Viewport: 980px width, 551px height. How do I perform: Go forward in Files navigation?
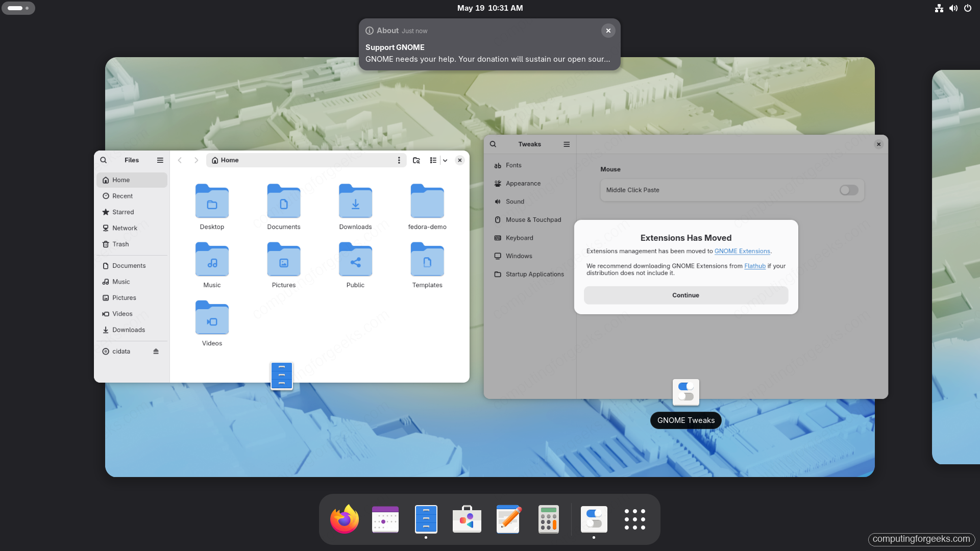click(196, 160)
